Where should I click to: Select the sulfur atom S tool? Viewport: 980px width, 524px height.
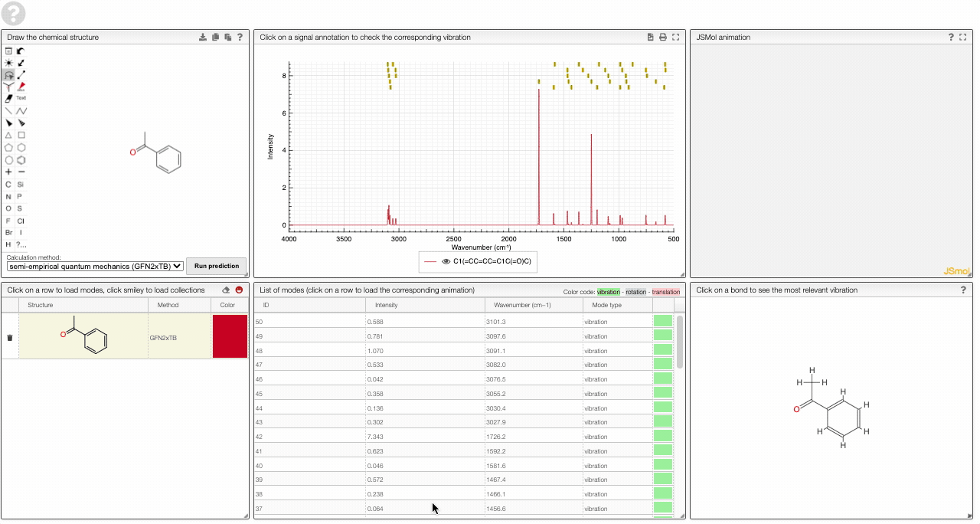coord(21,208)
